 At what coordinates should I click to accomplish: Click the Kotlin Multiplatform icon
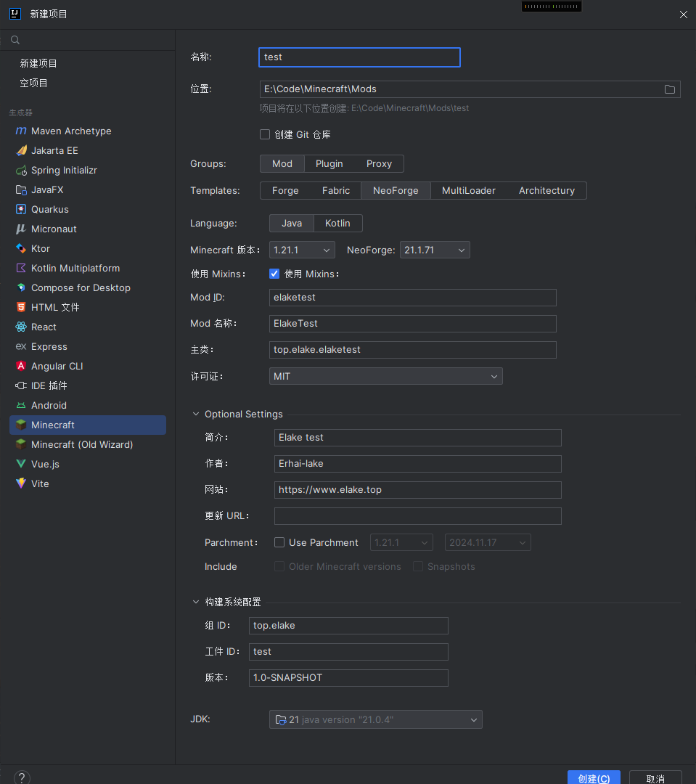21,268
